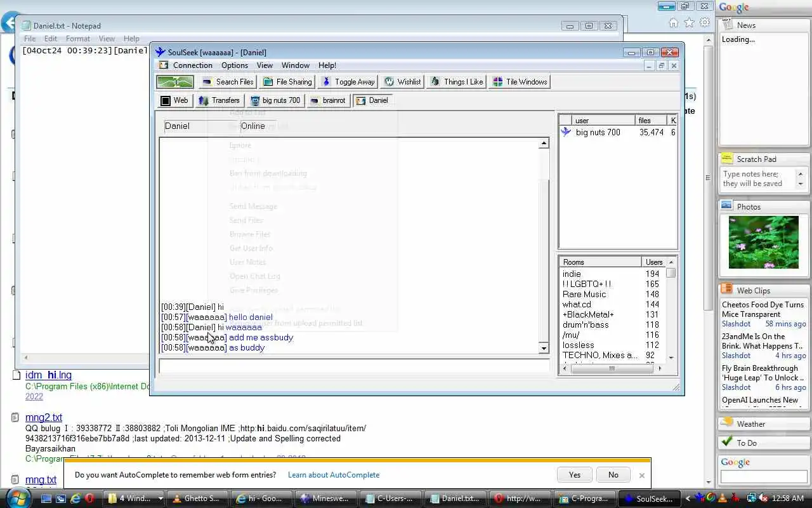Open the browser Tools gear icon
812x508 pixels.
[705, 23]
